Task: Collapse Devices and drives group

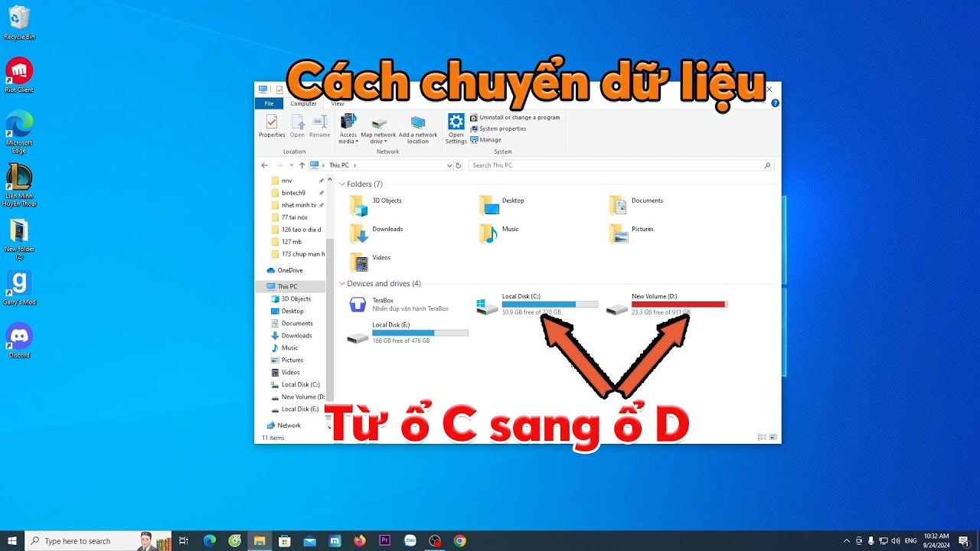Action: pos(342,284)
